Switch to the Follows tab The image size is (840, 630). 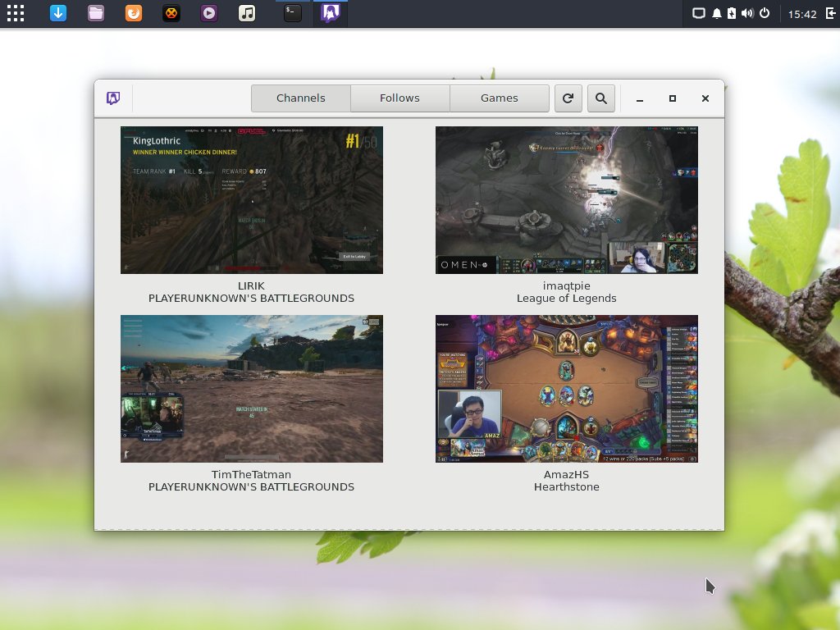click(x=399, y=98)
